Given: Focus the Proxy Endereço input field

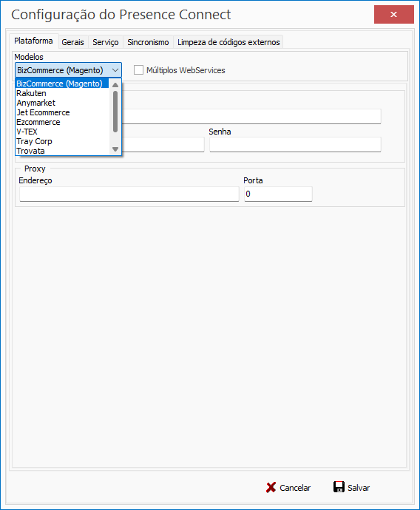Looking at the screenshot, I should click(129, 194).
